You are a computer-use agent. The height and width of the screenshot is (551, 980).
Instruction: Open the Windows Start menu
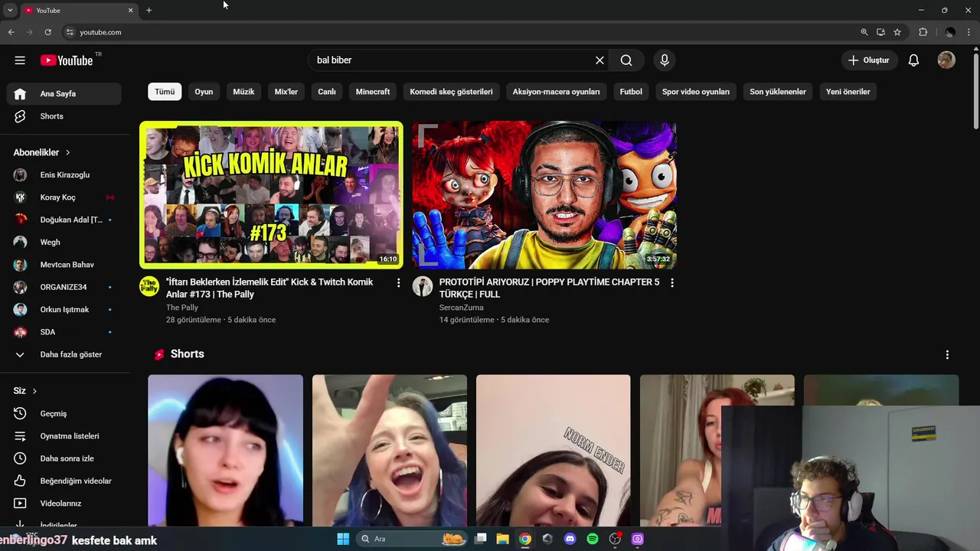pos(343,539)
